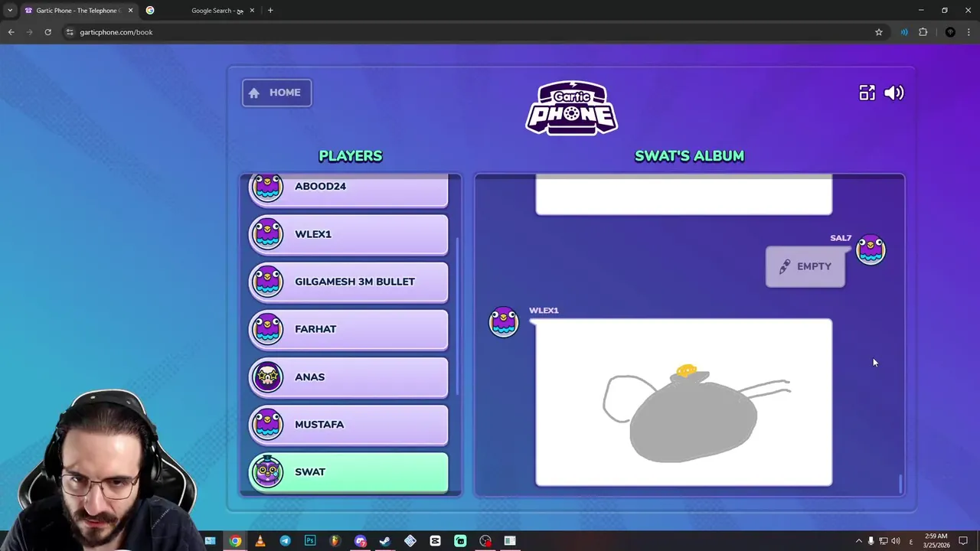Image resolution: width=980 pixels, height=551 pixels.
Task: Click the players list scrollbar
Action: tap(457, 316)
